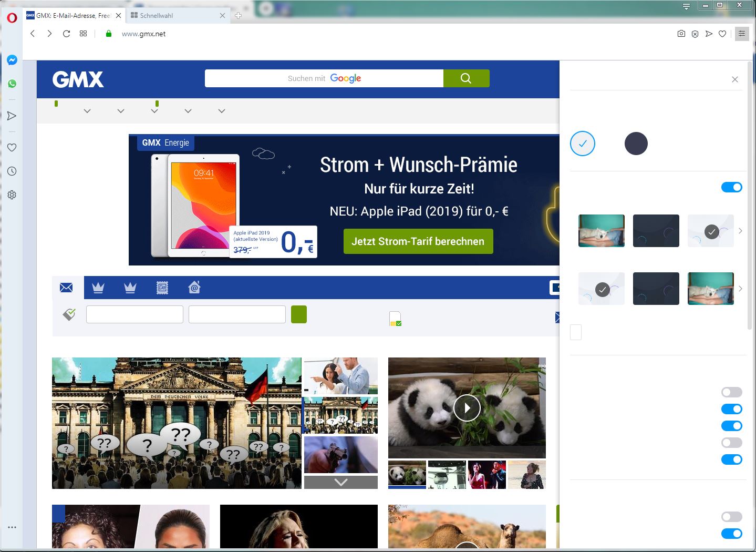Open bookmarks heart in the sidebar

(x=12, y=147)
